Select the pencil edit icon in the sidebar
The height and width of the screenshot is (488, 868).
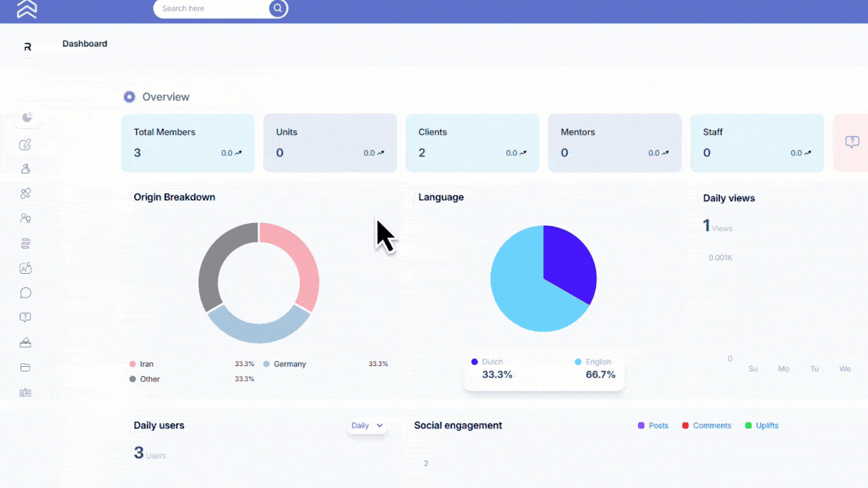[26, 144]
